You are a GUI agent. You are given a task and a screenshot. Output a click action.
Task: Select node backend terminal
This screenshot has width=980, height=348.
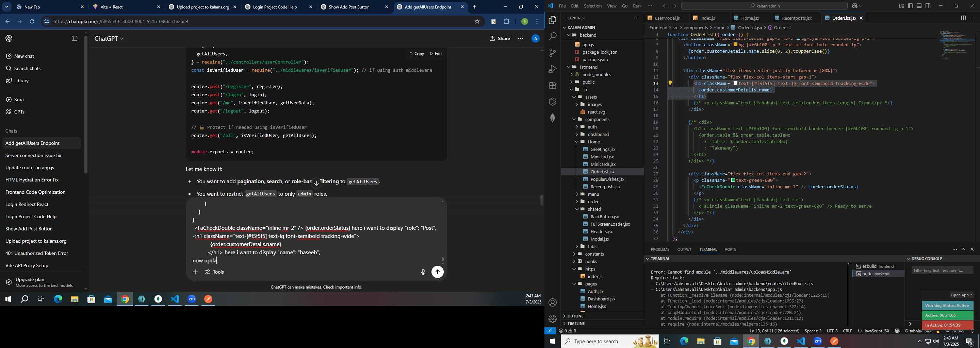[x=878, y=274]
